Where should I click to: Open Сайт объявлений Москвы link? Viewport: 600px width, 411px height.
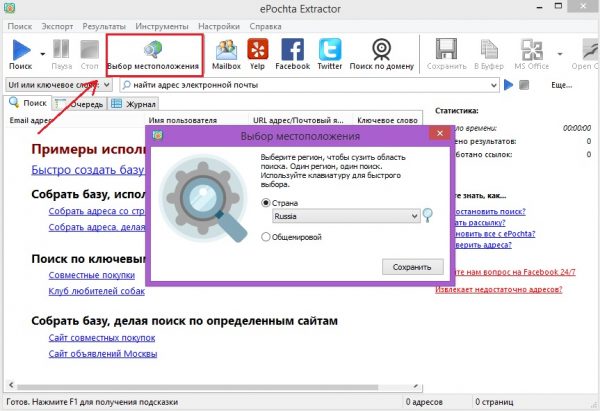tap(103, 354)
